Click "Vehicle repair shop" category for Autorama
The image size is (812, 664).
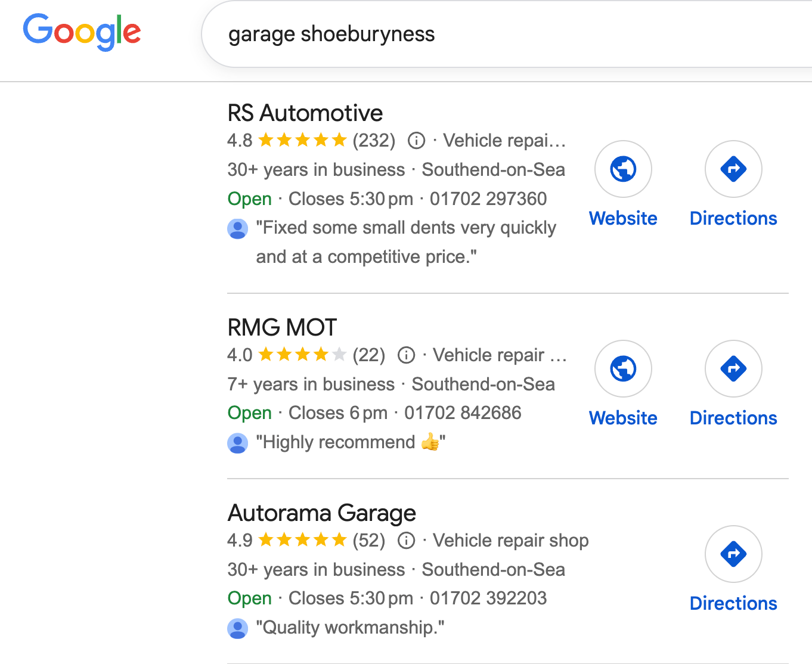tap(511, 540)
